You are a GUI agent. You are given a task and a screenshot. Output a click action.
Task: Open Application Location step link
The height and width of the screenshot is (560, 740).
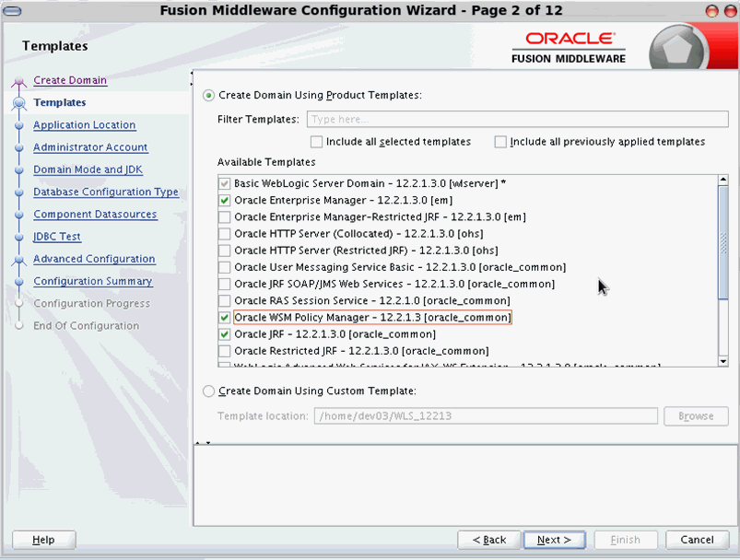pyautogui.click(x=85, y=125)
